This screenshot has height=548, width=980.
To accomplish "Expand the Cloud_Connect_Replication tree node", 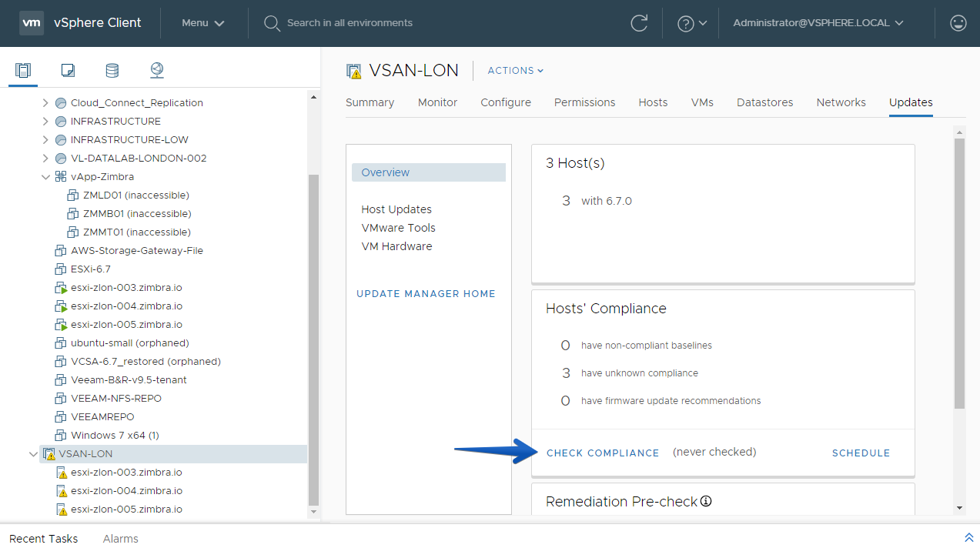I will 45,103.
